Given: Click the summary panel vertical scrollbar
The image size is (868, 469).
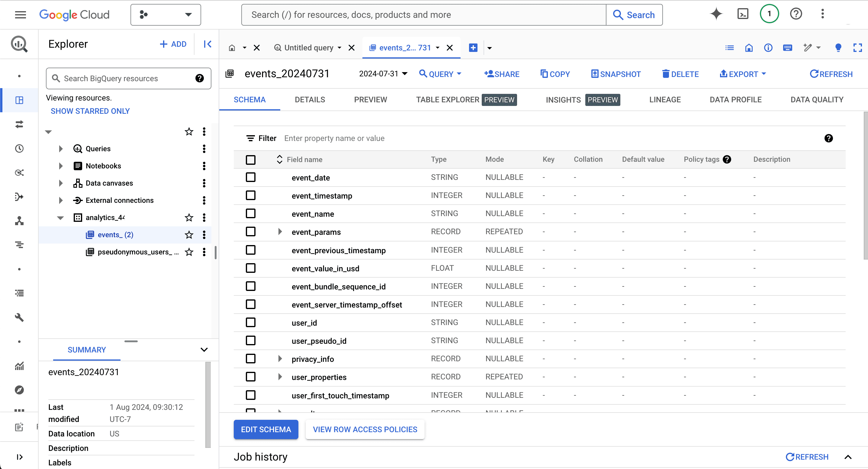Looking at the screenshot, I should 208,404.
